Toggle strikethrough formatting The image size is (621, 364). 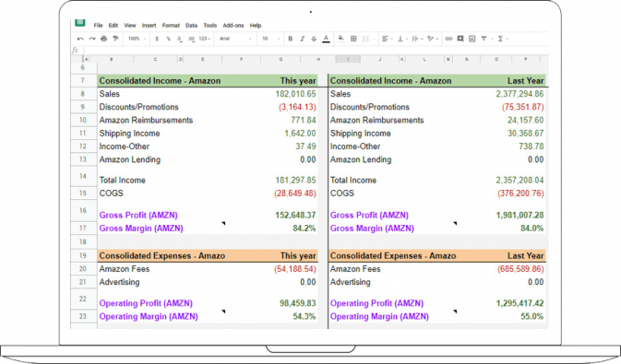pyautogui.click(x=314, y=39)
